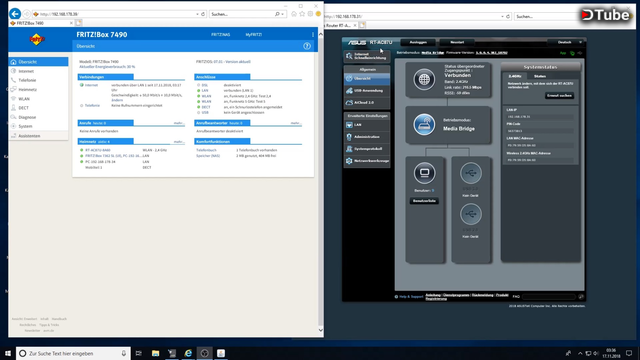
Task: Open Übersicht in the ASUS sidebar
Action: (x=367, y=78)
